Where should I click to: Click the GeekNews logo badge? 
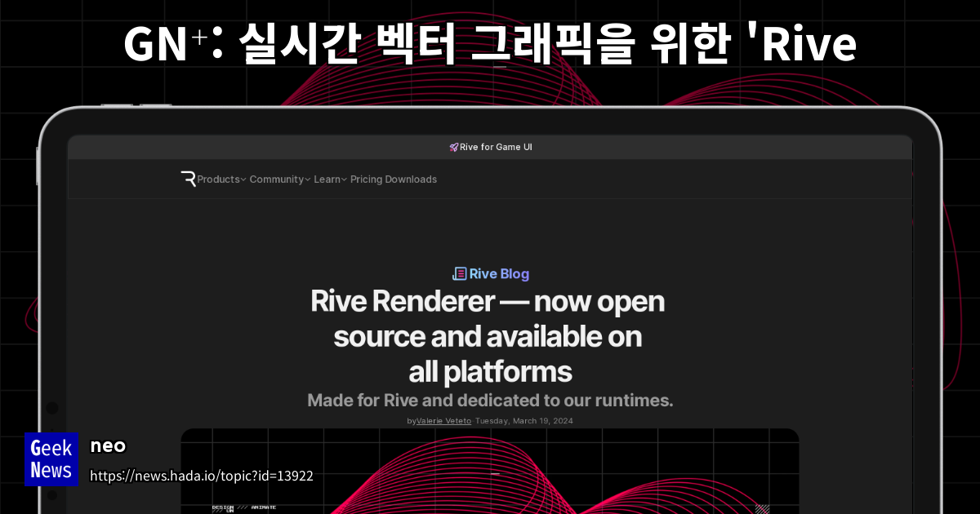51,459
